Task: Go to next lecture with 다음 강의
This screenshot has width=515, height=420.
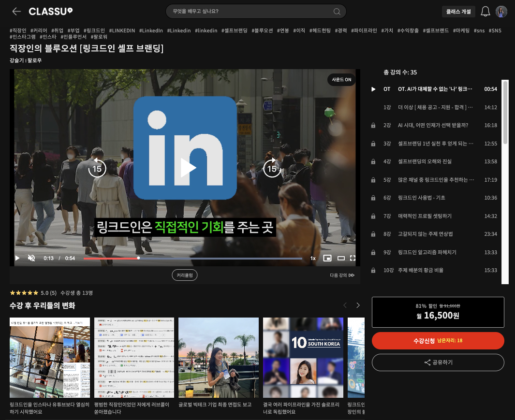Action: 342,275
